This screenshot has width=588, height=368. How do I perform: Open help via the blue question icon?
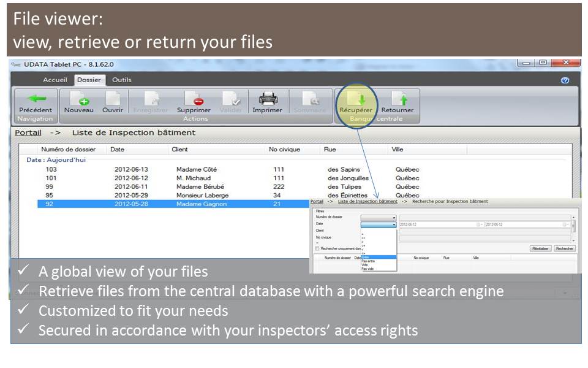[x=565, y=80]
